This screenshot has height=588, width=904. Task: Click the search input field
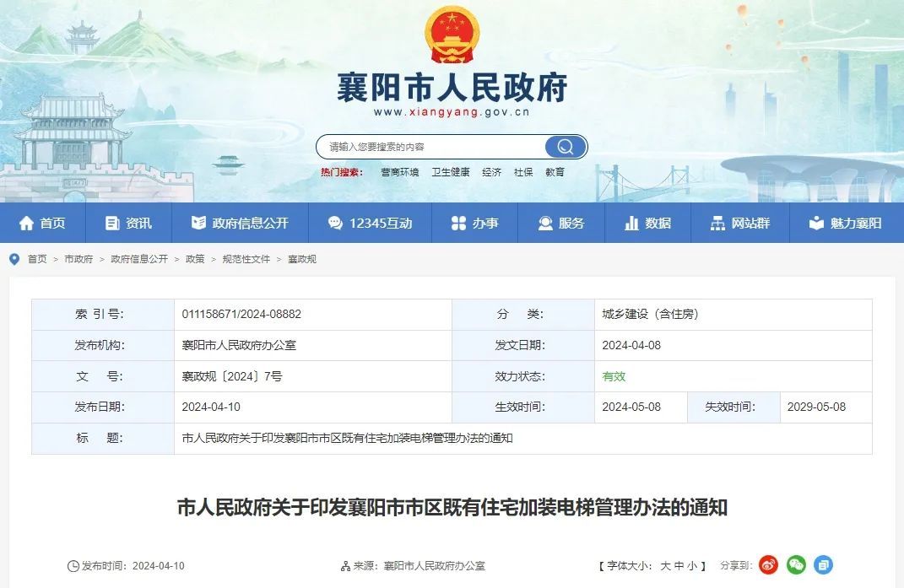[430, 147]
